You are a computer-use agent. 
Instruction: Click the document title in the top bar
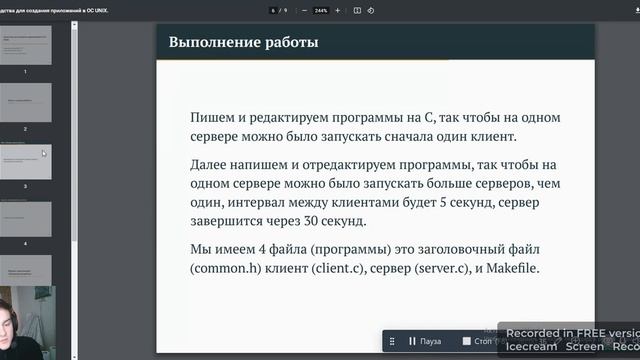[x=54, y=11]
